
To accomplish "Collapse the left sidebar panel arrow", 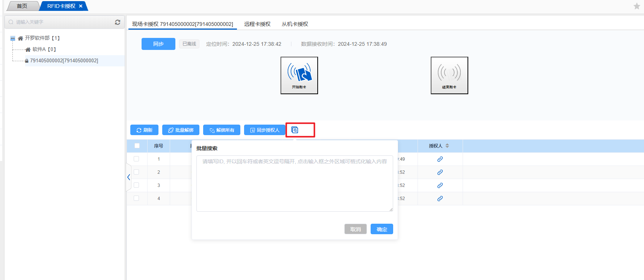I will pyautogui.click(x=128, y=177).
